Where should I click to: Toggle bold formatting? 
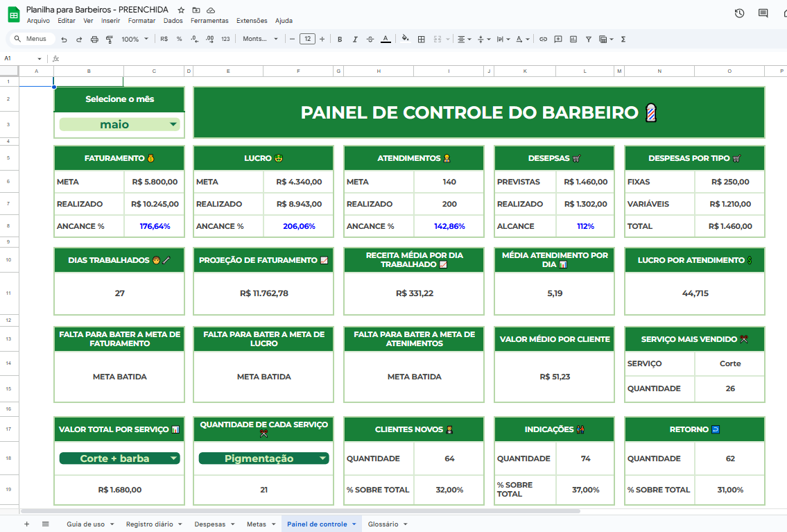click(339, 40)
